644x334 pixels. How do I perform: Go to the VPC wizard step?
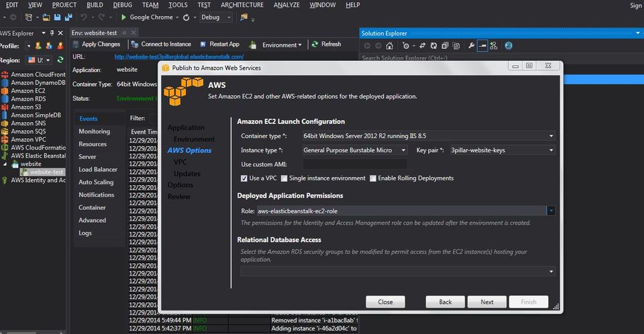click(180, 162)
